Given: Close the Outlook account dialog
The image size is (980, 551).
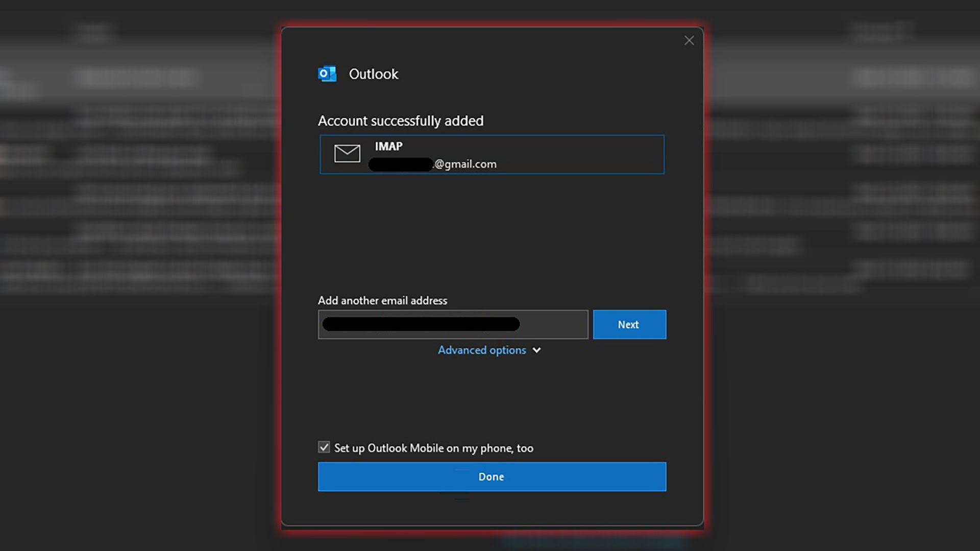Looking at the screenshot, I should 689,41.
